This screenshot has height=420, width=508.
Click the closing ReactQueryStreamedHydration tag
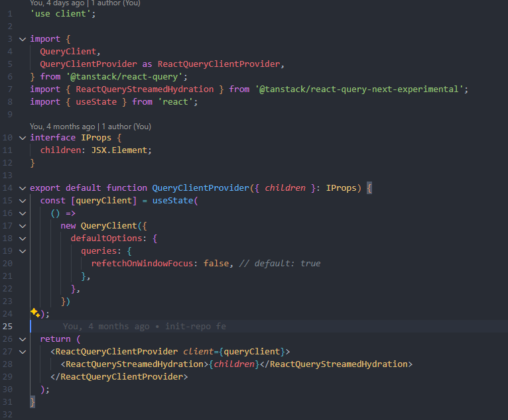pos(336,364)
